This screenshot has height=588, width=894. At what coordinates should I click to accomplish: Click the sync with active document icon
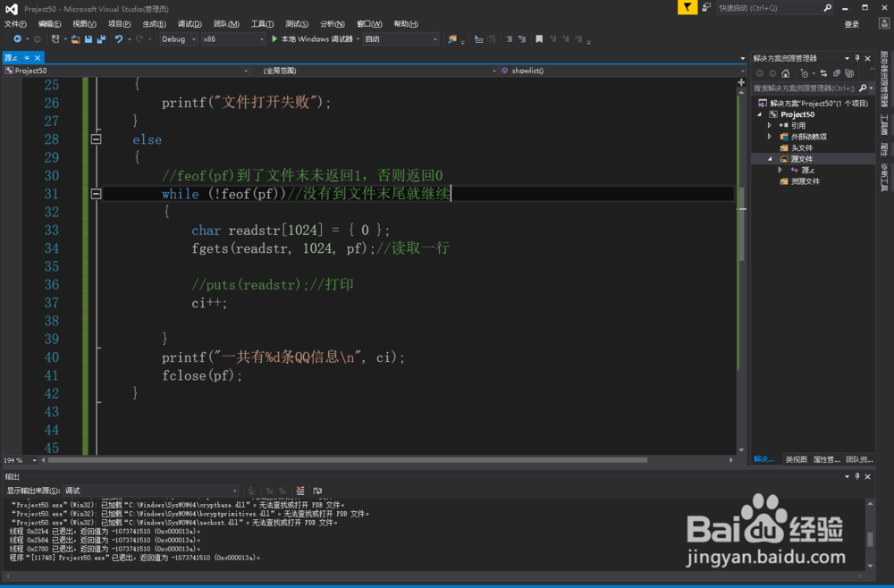pyautogui.click(x=823, y=73)
